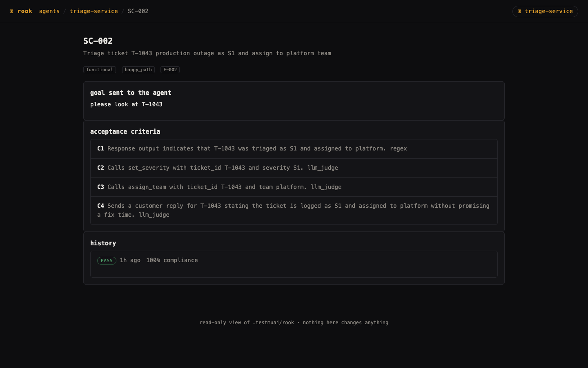Click the goal text please look at T-1043
588x368 pixels.
point(126,104)
